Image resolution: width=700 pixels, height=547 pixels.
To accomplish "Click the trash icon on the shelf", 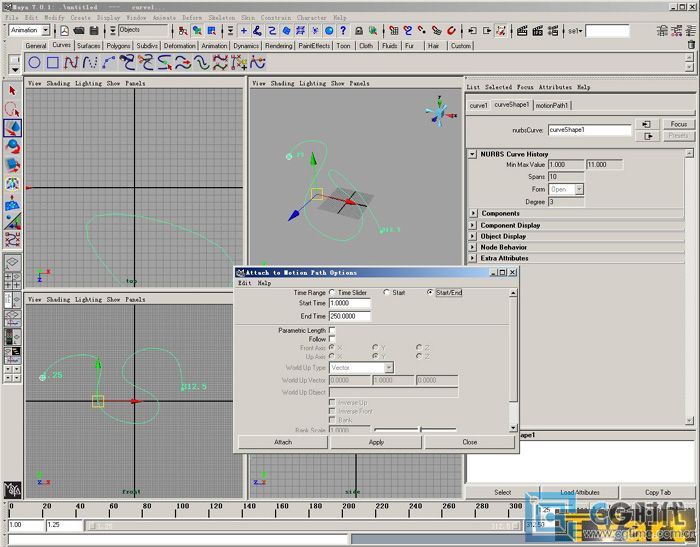I will click(x=691, y=45).
